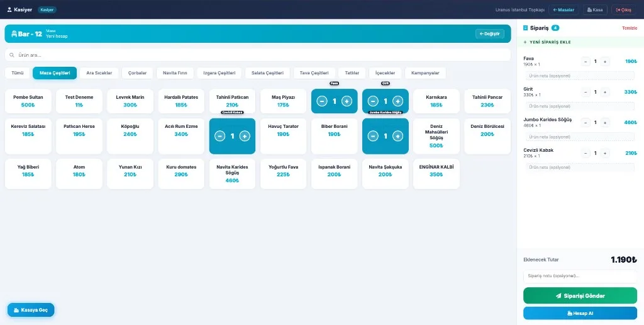Clear the order with Temizle
644x325 pixels.
tap(630, 28)
